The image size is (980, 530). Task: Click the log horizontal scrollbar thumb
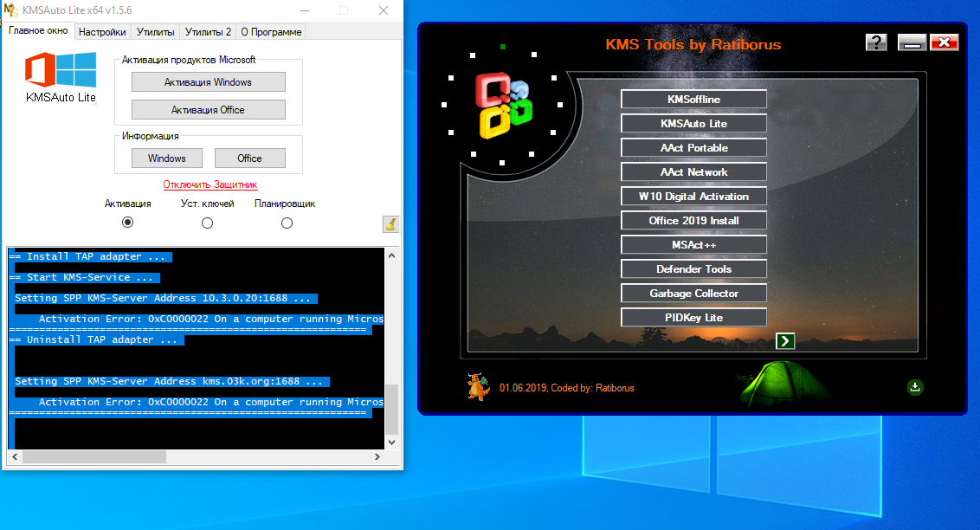coord(94,457)
